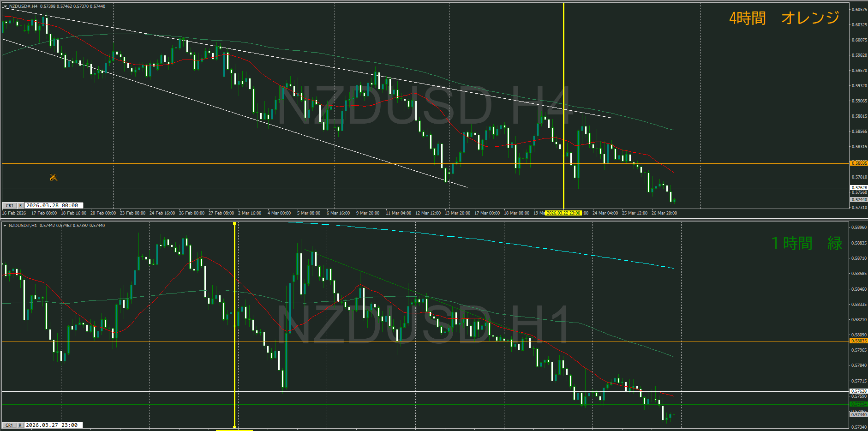Screen dimensions: 868x431
Task: Expand the NZDUSD H1 chart title arrow
Action: tap(5, 226)
